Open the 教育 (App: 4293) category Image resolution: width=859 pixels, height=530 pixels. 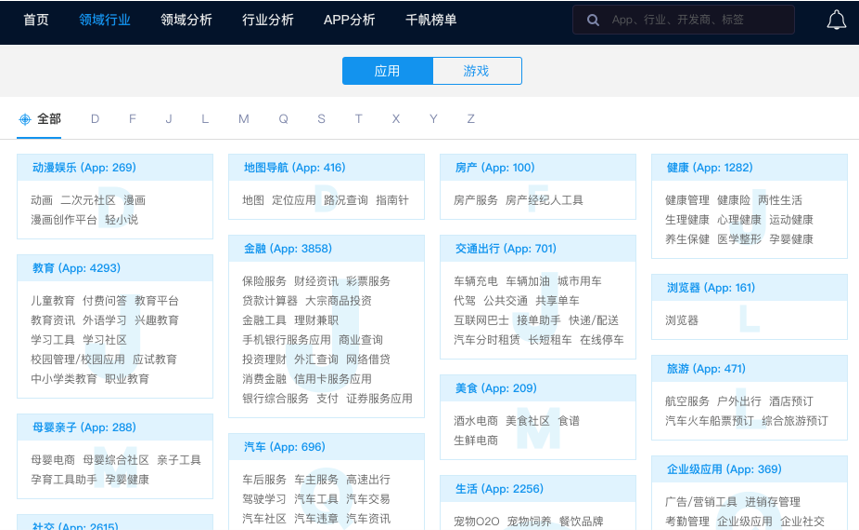tap(76, 268)
